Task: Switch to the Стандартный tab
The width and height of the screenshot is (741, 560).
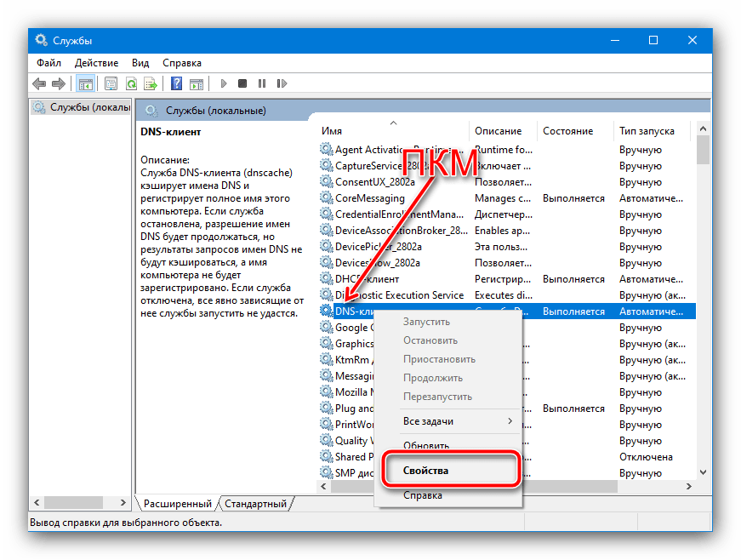Action: tap(256, 504)
